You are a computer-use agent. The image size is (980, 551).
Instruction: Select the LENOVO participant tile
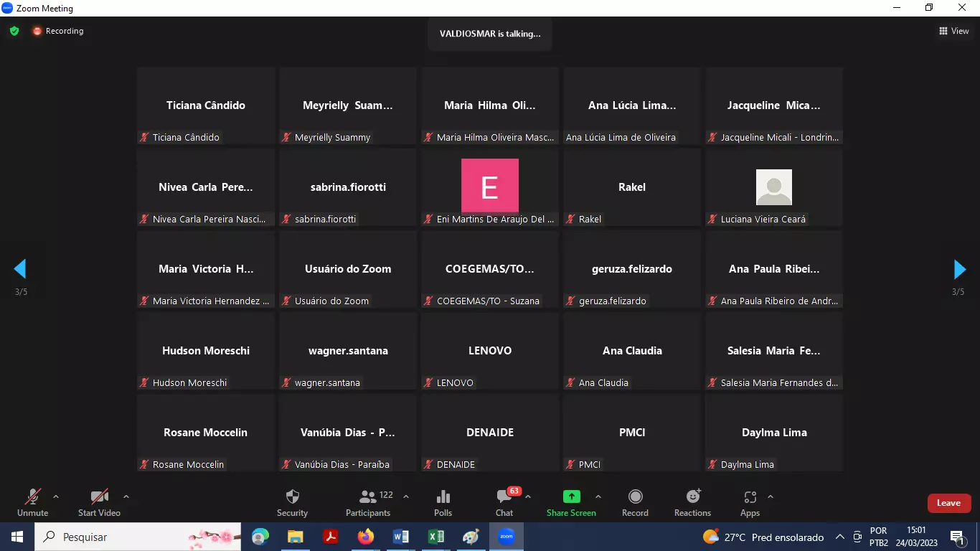pos(490,351)
